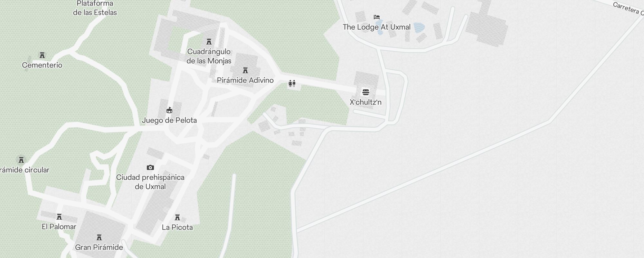
Task: Open the restroom icon marker
Action: coord(292,84)
